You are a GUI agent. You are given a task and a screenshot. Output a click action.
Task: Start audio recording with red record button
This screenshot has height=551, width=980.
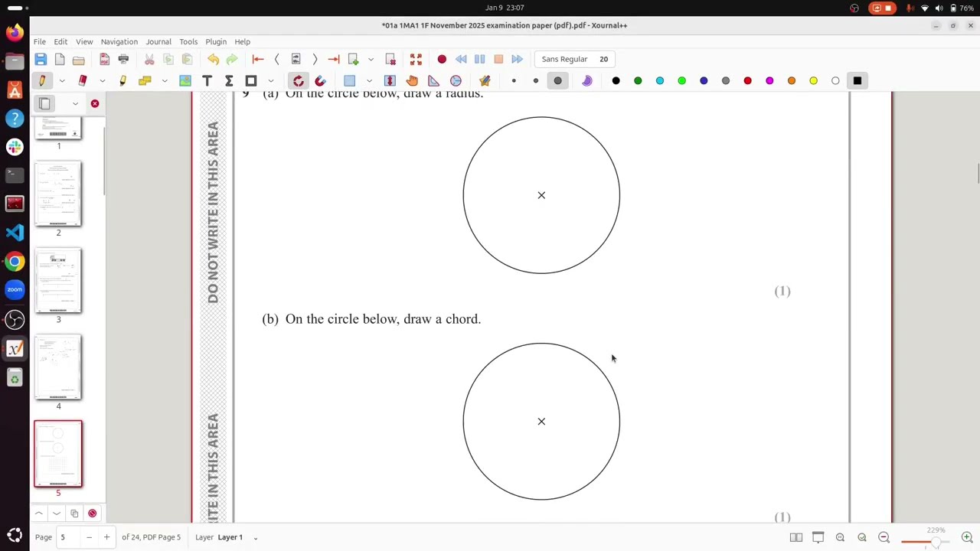click(x=442, y=59)
